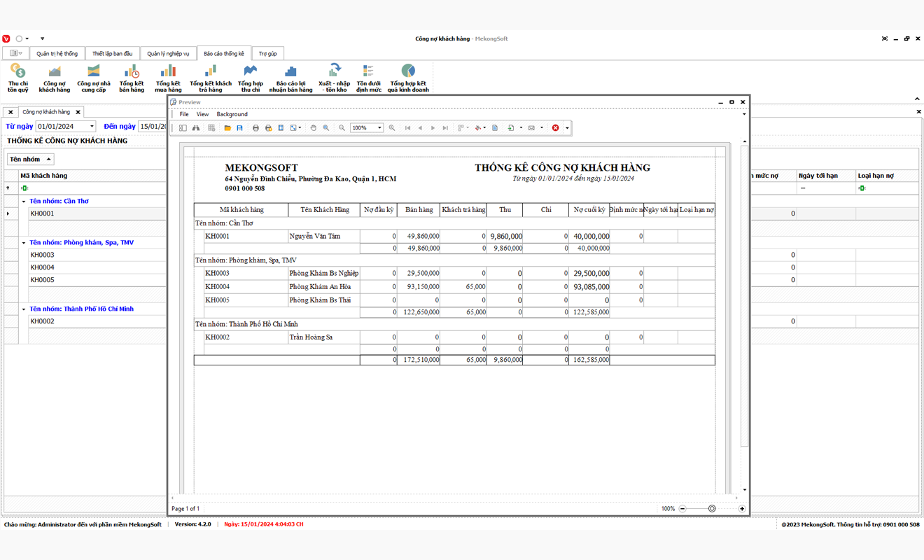Collapse the Phòng khám, Spa, TMV group
Viewport: 924px width, 560px height.
coord(23,243)
